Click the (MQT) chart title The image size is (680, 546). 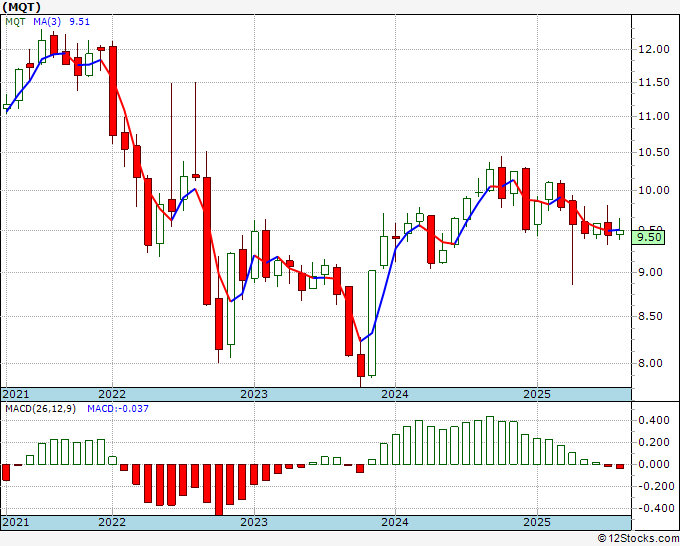[22, 7]
